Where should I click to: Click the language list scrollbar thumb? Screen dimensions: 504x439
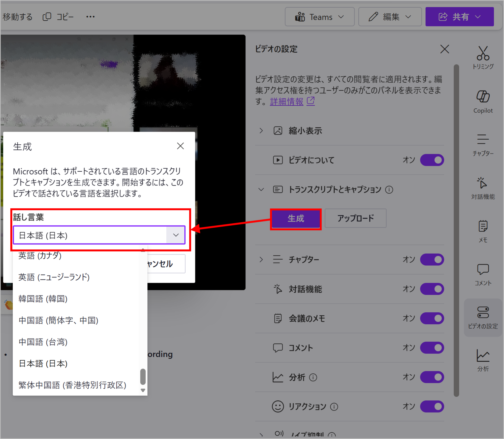143,377
